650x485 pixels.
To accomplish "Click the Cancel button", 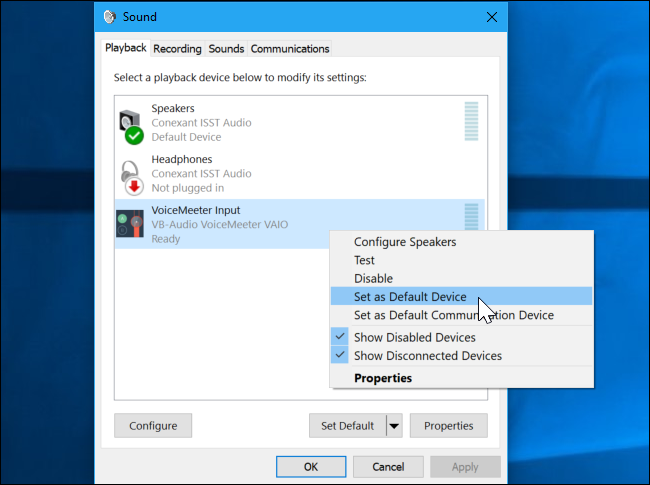I will point(388,467).
